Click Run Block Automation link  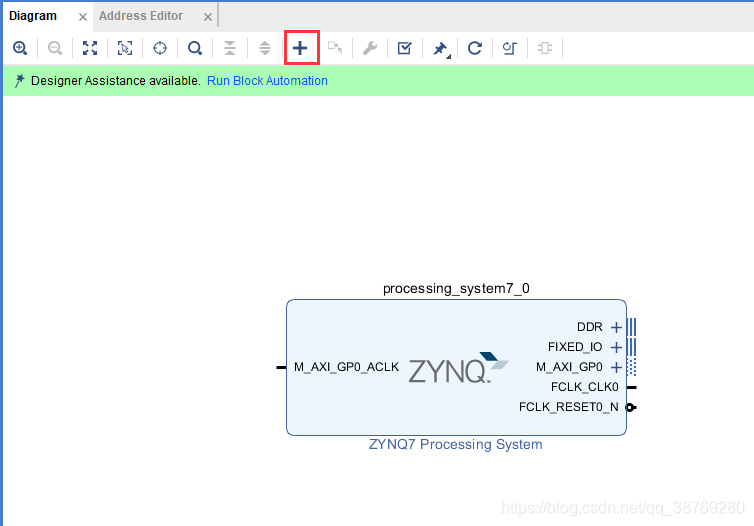pos(267,81)
